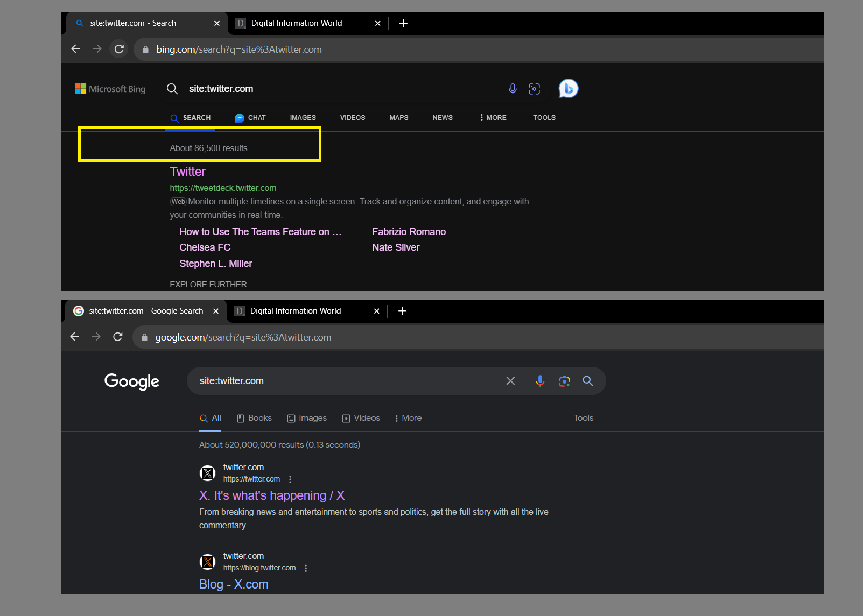Open the Chelsea FC sitelink
Viewport: 863px width, 616px height.
pos(205,247)
